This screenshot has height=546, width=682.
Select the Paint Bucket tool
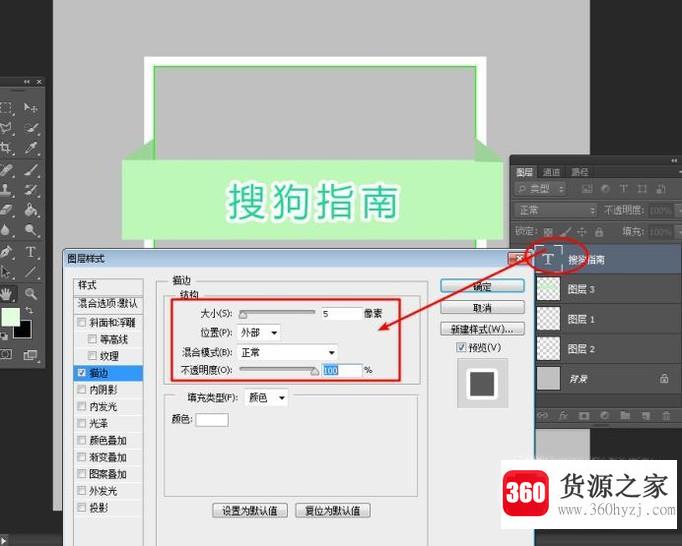coord(30,210)
